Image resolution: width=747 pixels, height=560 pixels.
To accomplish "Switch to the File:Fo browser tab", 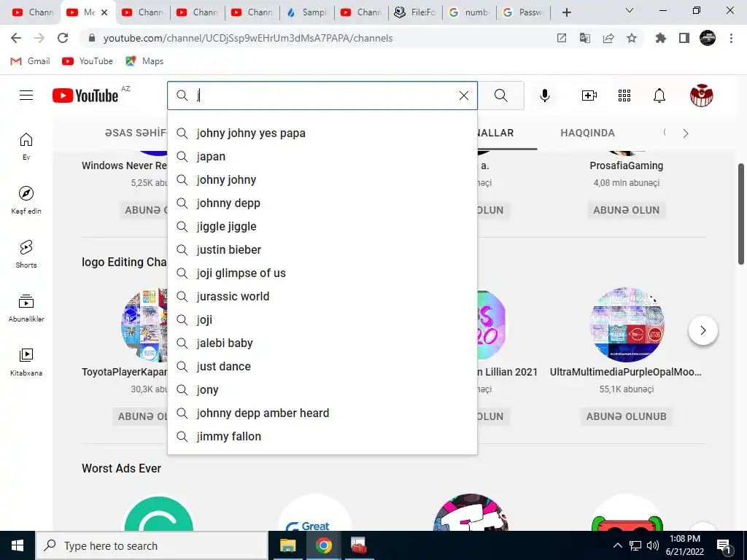I will coord(415,12).
